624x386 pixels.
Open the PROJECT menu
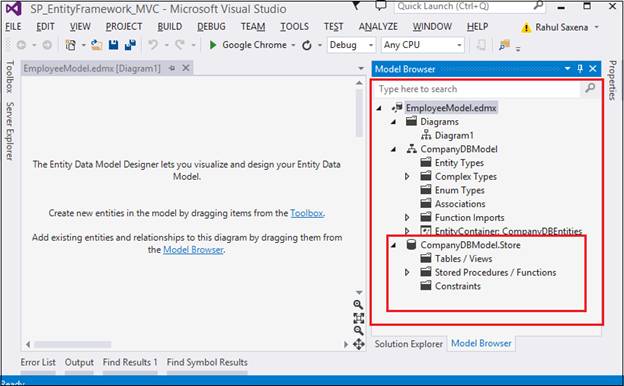124,27
